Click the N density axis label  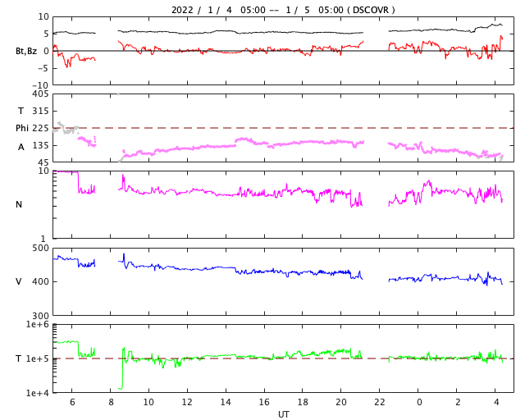pos(19,204)
